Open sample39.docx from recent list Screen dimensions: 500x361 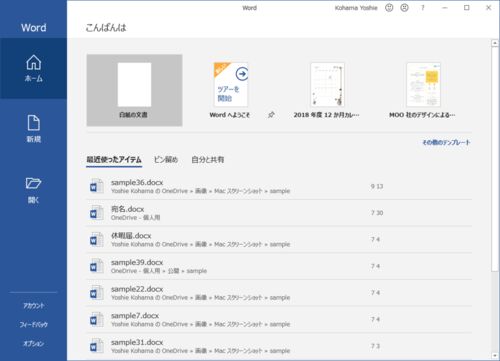[x=279, y=266]
